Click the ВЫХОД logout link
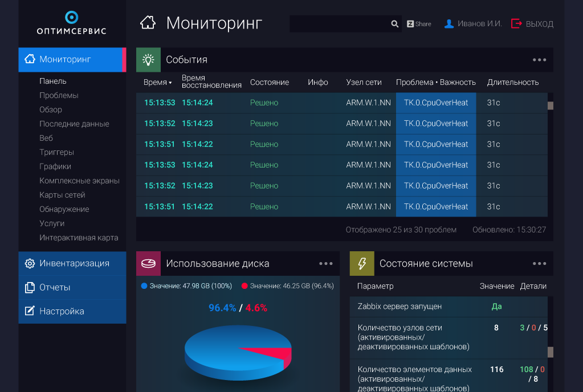This screenshot has height=392, width=583. click(x=540, y=24)
